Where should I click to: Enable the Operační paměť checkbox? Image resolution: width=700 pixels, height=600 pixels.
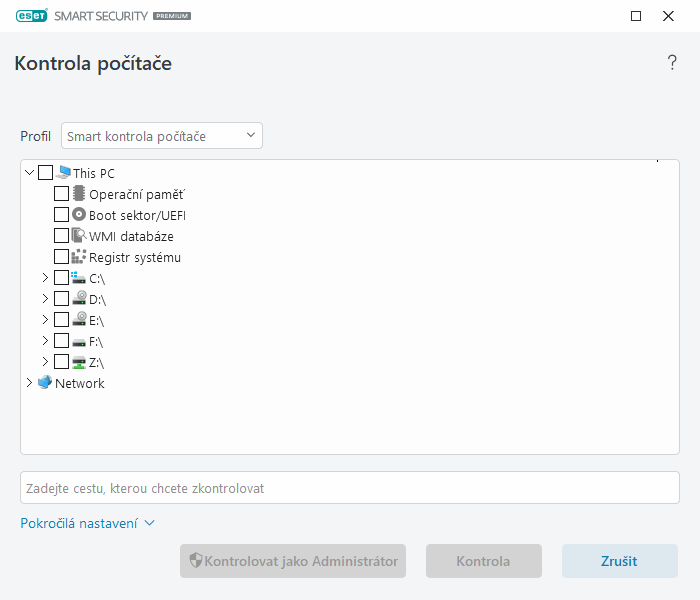(x=62, y=194)
